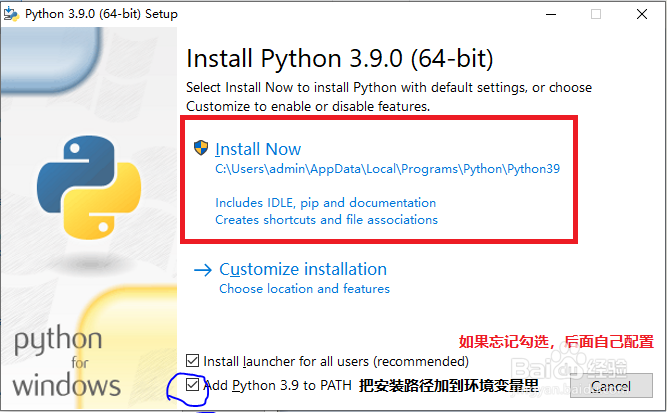Uncheck Install launcher for all users
This screenshot has width=667, height=413.
[x=193, y=360]
